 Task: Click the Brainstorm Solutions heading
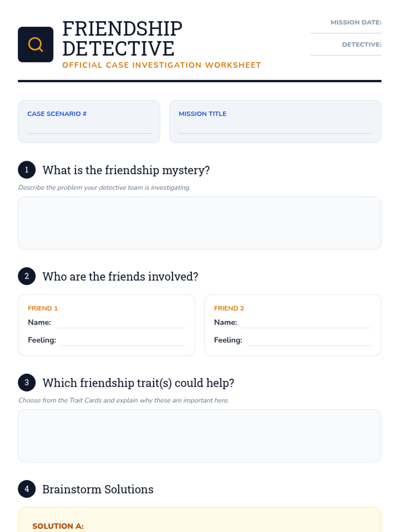[98, 489]
